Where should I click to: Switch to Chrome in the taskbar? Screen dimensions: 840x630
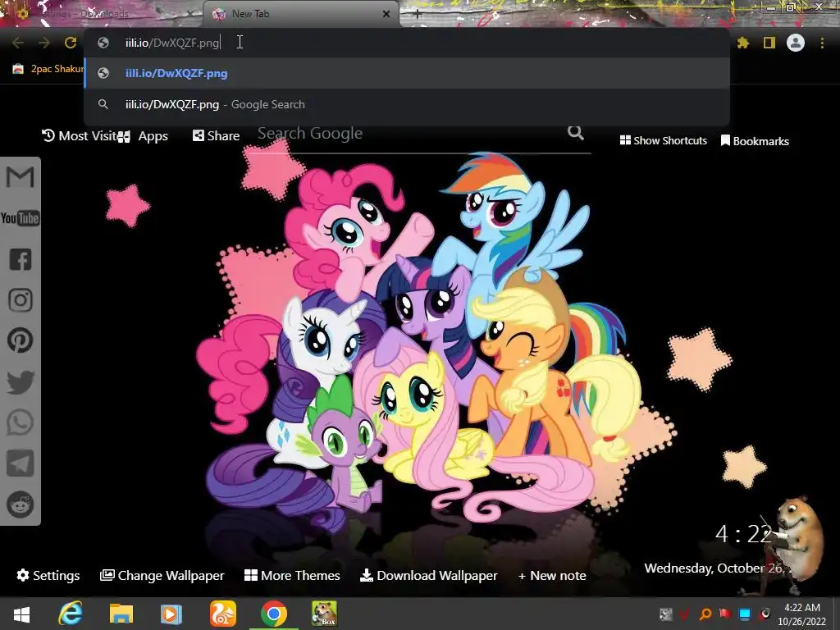pyautogui.click(x=274, y=614)
